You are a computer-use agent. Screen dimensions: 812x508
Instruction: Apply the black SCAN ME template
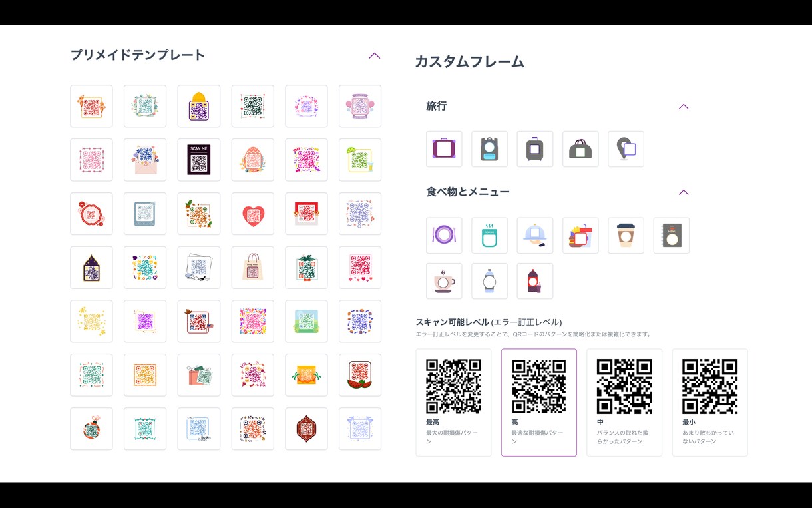(x=199, y=160)
